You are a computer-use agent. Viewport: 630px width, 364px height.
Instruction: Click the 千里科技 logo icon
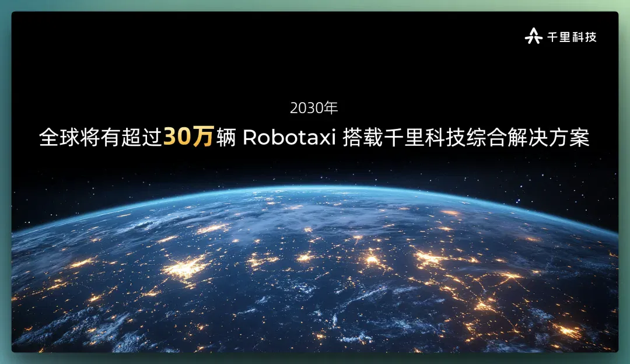coord(534,36)
